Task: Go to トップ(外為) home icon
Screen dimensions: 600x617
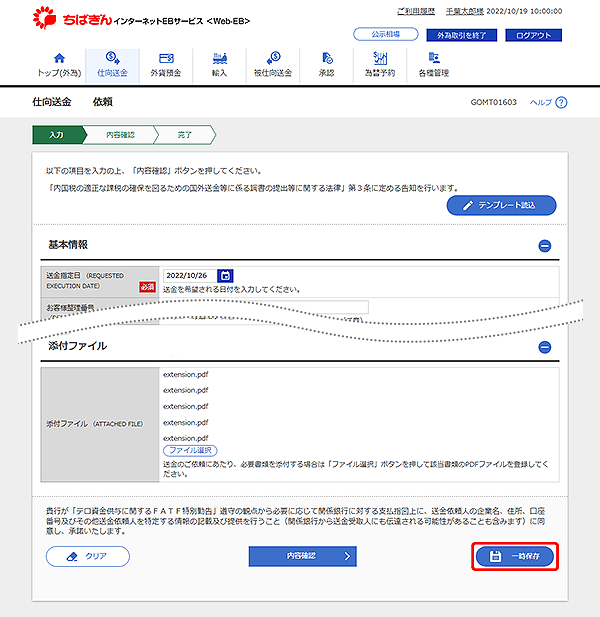Action: point(59,59)
